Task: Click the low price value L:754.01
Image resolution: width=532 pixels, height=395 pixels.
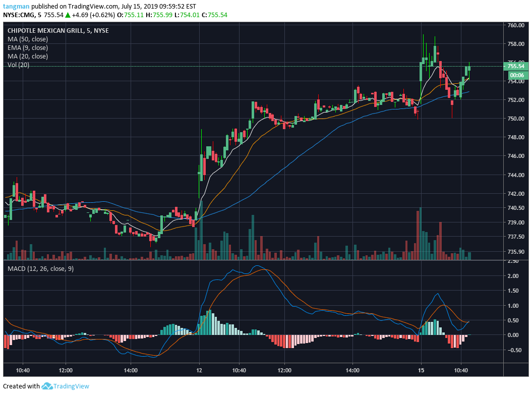Action: tap(187, 15)
